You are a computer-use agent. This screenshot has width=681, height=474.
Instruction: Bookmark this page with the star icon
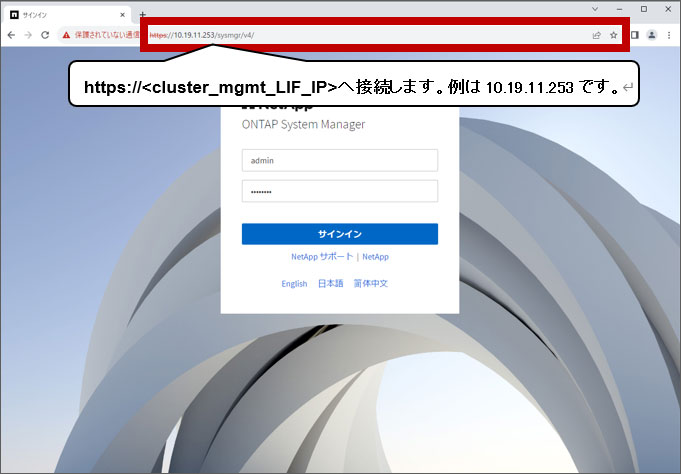pyautogui.click(x=613, y=35)
